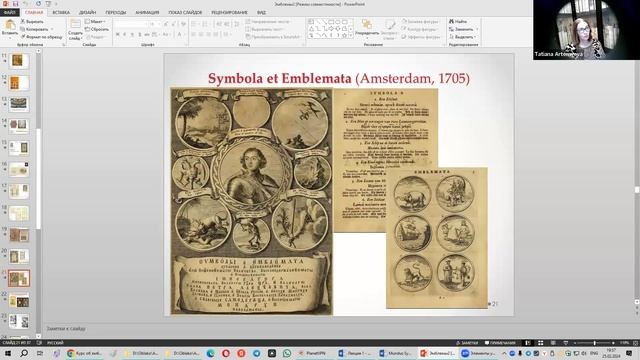This screenshot has height=360, width=640.
Task: Open Microsoft Edge from taskbar
Action: pos(211,353)
